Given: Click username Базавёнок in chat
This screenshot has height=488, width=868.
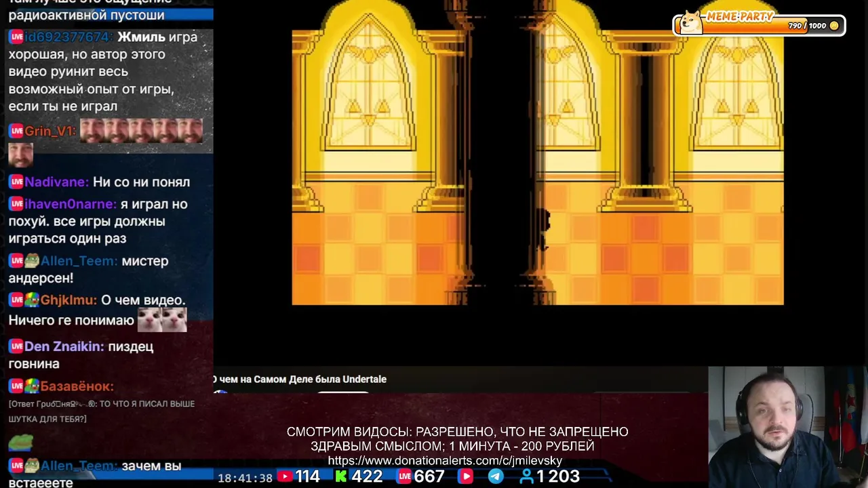Looking at the screenshot, I should pyautogui.click(x=77, y=386).
